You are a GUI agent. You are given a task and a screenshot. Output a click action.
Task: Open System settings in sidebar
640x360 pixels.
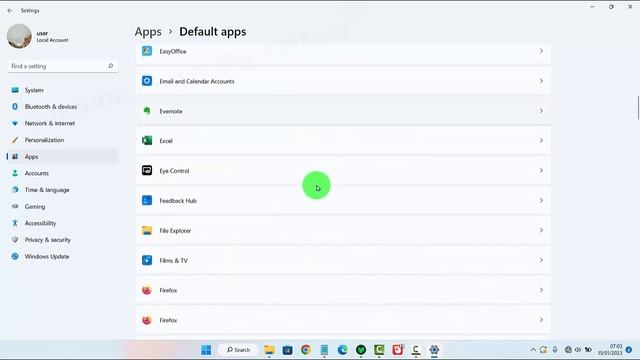click(x=62, y=90)
